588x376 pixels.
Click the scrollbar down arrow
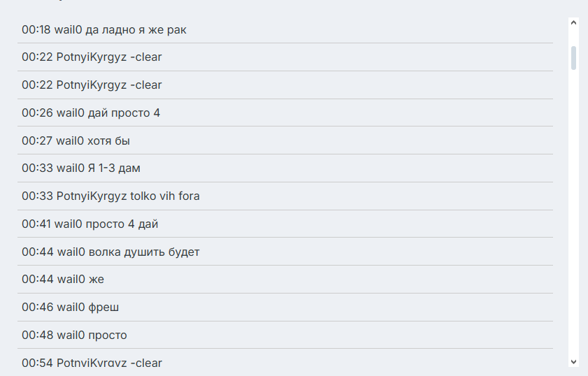point(574,361)
